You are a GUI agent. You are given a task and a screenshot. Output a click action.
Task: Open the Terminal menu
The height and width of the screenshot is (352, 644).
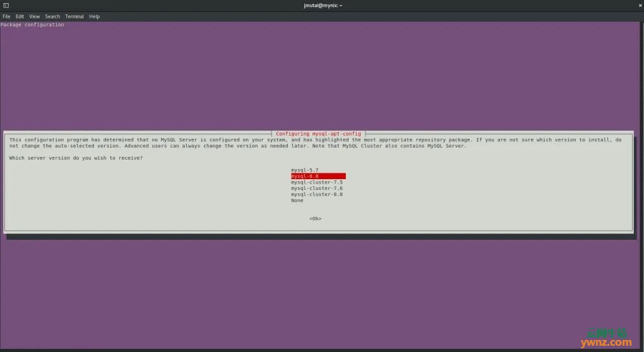coord(75,16)
